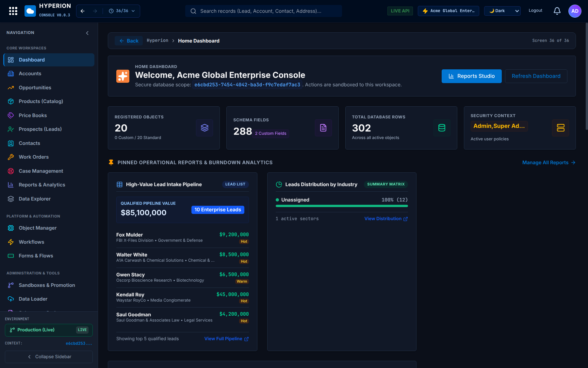Click the Security Context server icon
The height and width of the screenshot is (368, 588).
(561, 128)
